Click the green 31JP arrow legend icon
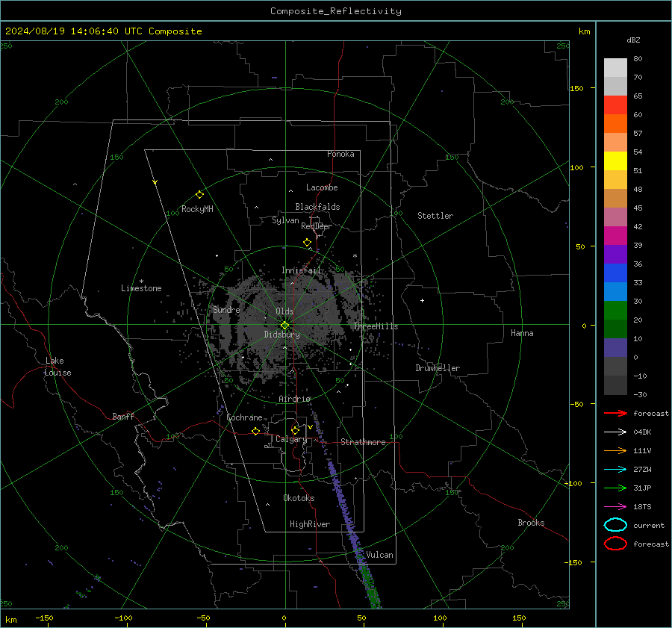This screenshot has width=672, height=628. [615, 488]
